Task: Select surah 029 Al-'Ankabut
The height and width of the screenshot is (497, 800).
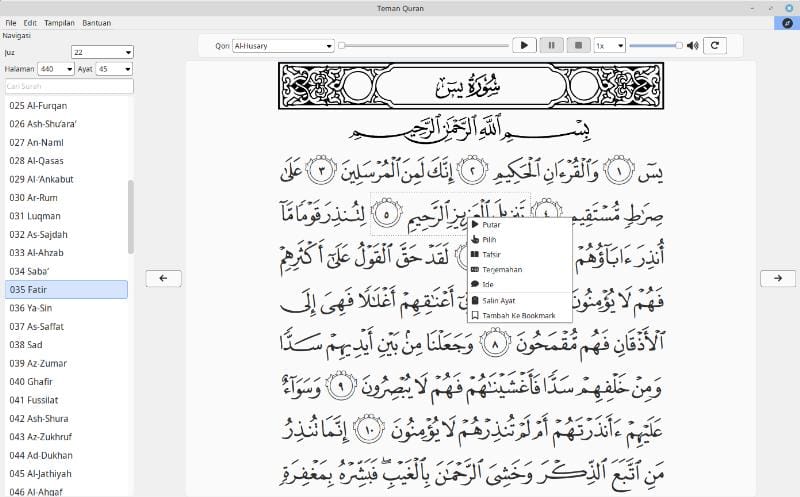Action: (x=66, y=179)
